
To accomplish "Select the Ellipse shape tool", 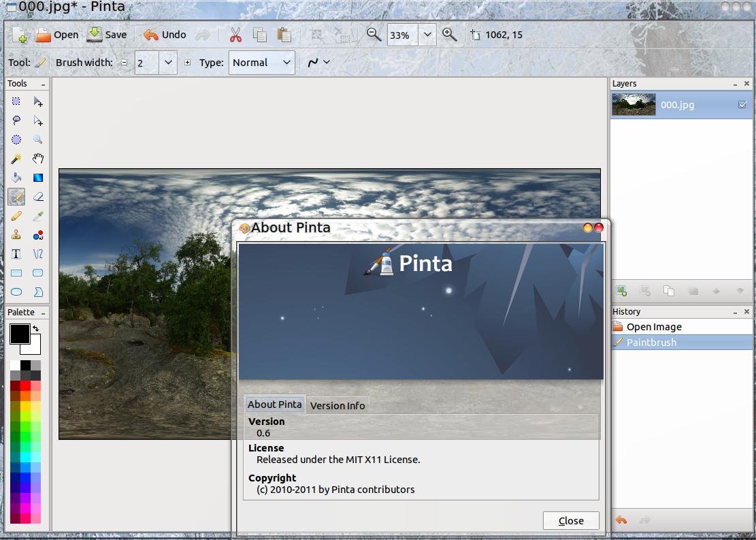I will click(x=16, y=292).
